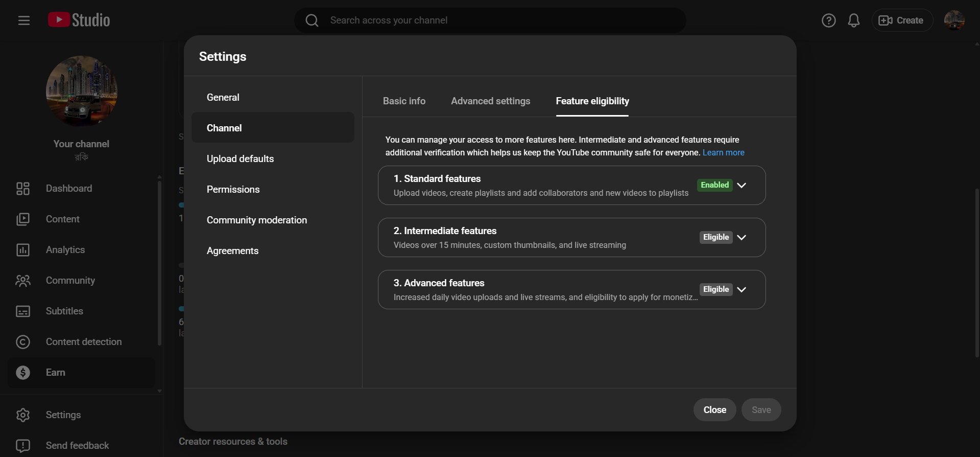The image size is (980, 457).
Task: Click the Learn more link
Action: [x=723, y=153]
